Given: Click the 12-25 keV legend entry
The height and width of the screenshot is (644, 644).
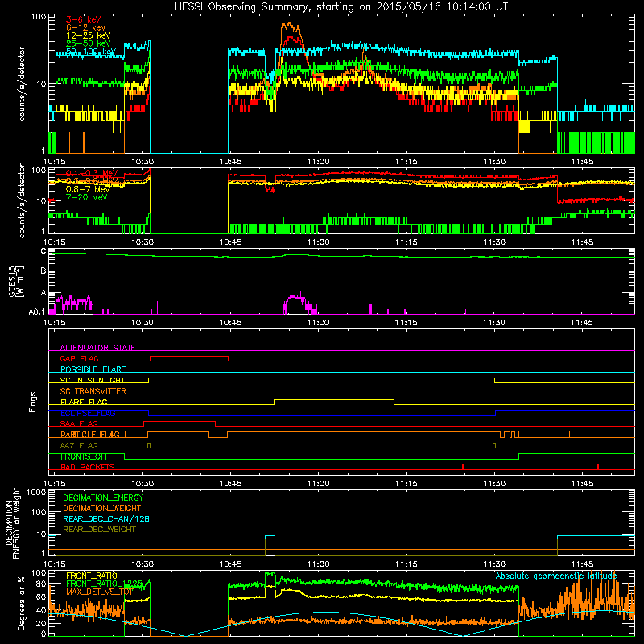Looking at the screenshot, I should click(88, 35).
